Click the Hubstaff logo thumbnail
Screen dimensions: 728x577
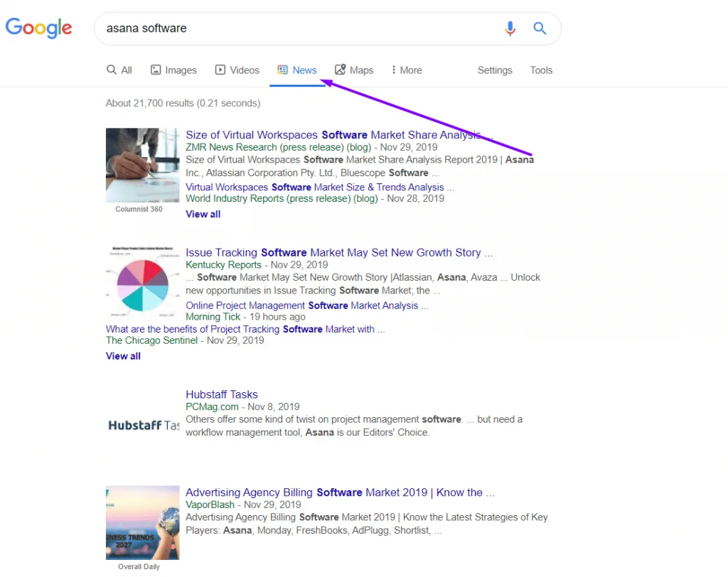click(142, 425)
